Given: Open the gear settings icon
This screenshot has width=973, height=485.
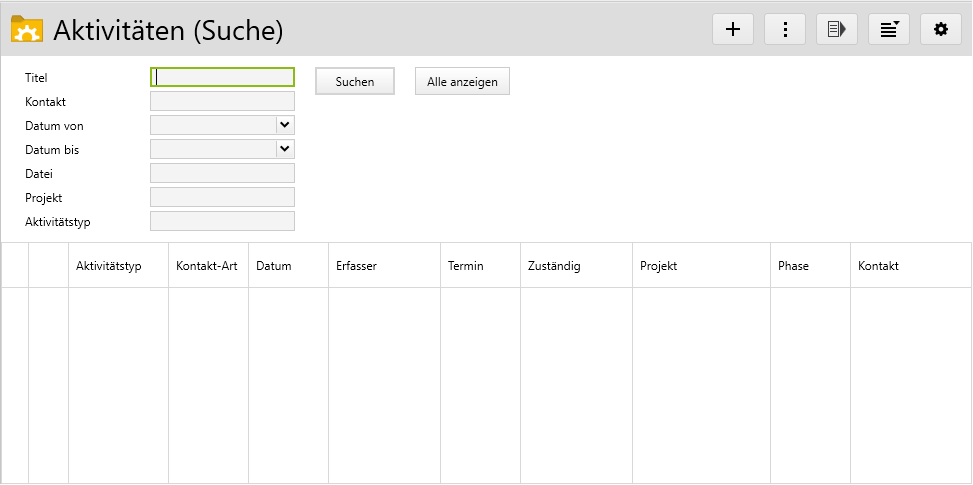Looking at the screenshot, I should (941, 29).
